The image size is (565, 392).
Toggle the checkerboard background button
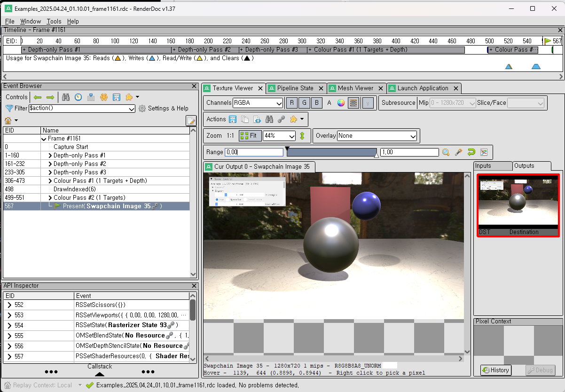point(353,103)
